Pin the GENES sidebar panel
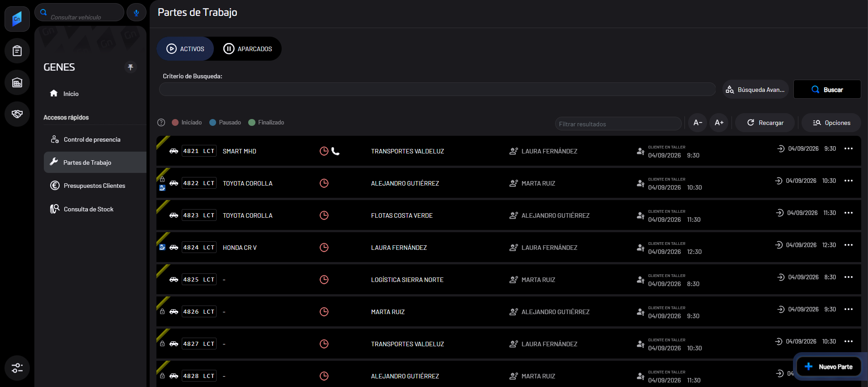The height and width of the screenshot is (387, 868). coord(131,67)
